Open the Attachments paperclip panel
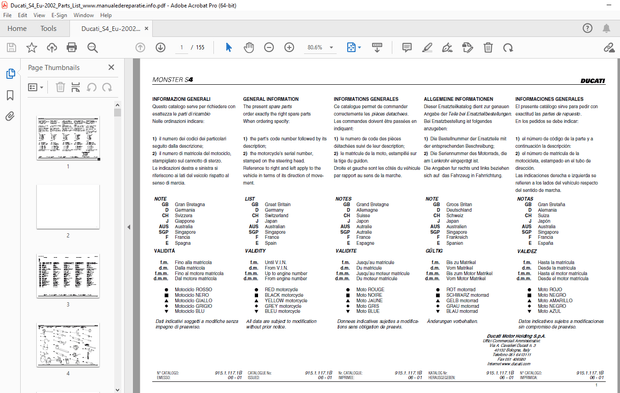The image size is (620, 393). click(x=10, y=116)
